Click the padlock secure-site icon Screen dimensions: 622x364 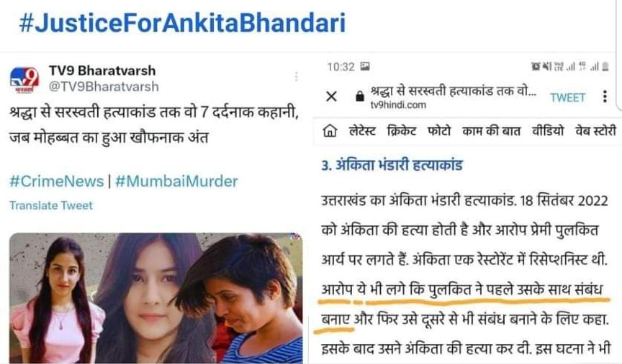point(360,96)
